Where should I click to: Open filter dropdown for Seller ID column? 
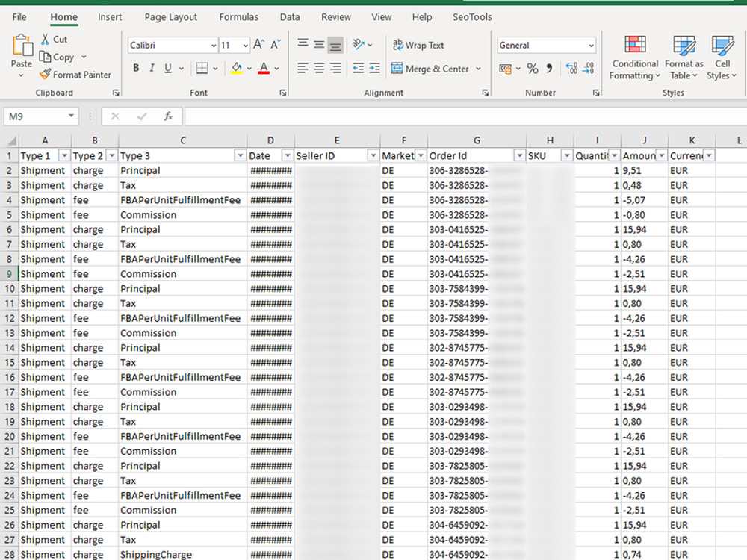pos(373,156)
